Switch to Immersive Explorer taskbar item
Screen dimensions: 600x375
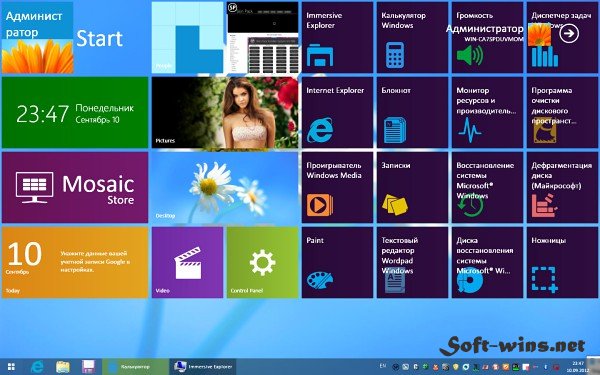[x=202, y=367]
